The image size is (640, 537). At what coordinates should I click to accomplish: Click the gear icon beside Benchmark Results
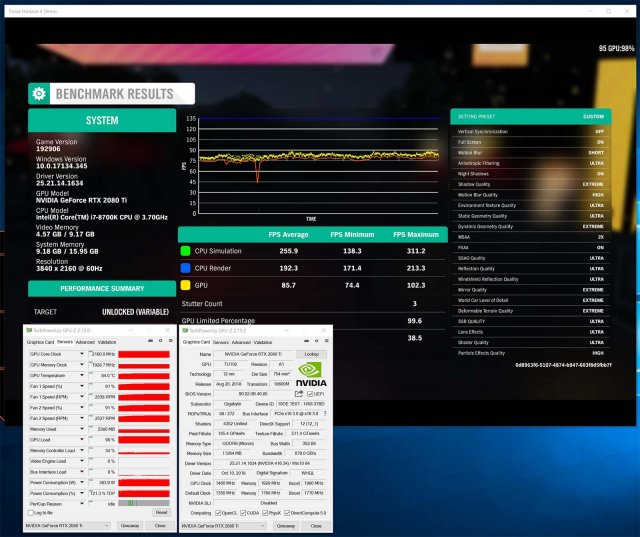coord(39,93)
